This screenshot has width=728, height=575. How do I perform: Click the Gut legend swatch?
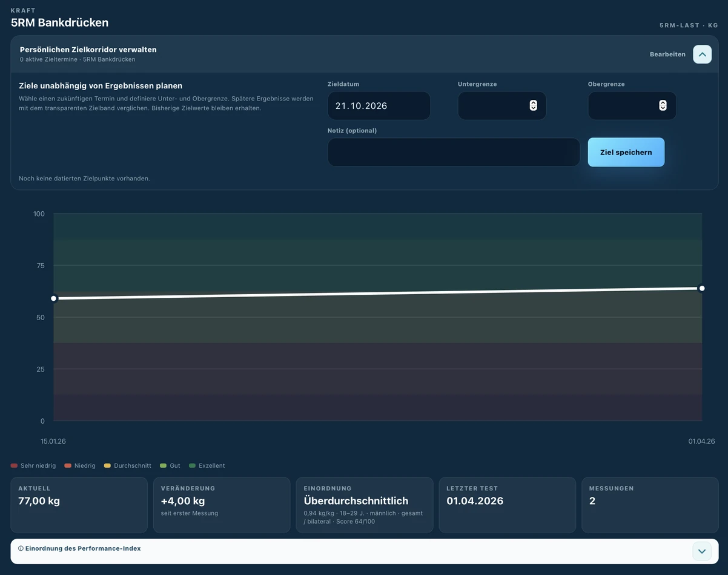pyautogui.click(x=163, y=466)
